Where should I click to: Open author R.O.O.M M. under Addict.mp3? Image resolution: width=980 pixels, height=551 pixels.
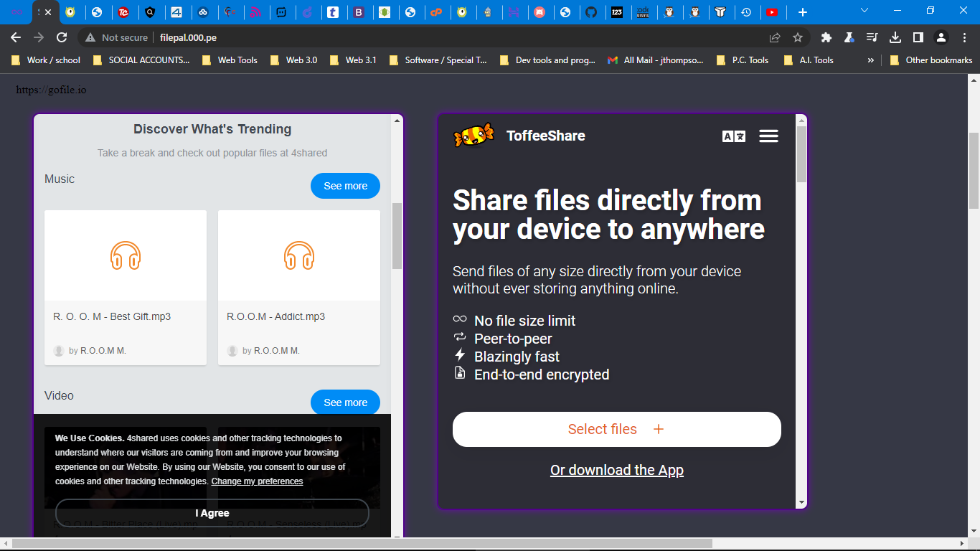[277, 351]
